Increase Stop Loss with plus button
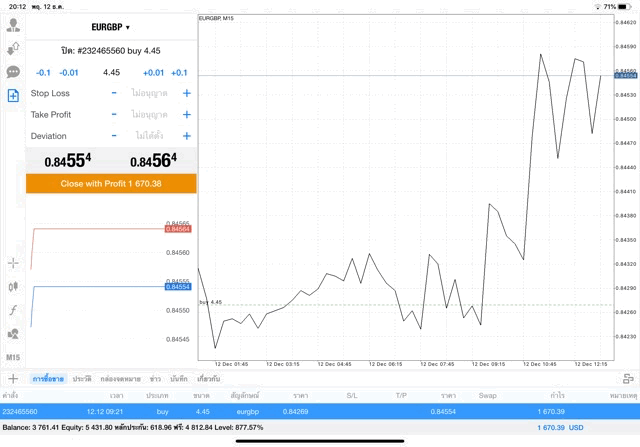 pos(187,94)
